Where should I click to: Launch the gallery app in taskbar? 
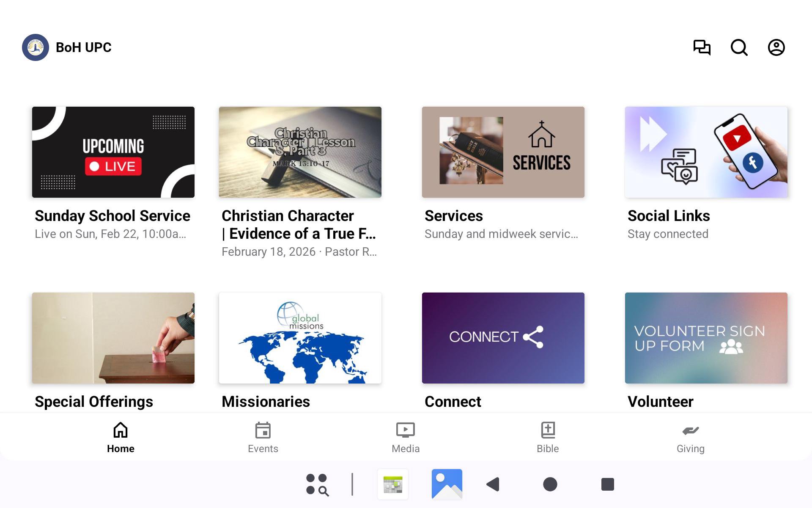click(x=447, y=484)
